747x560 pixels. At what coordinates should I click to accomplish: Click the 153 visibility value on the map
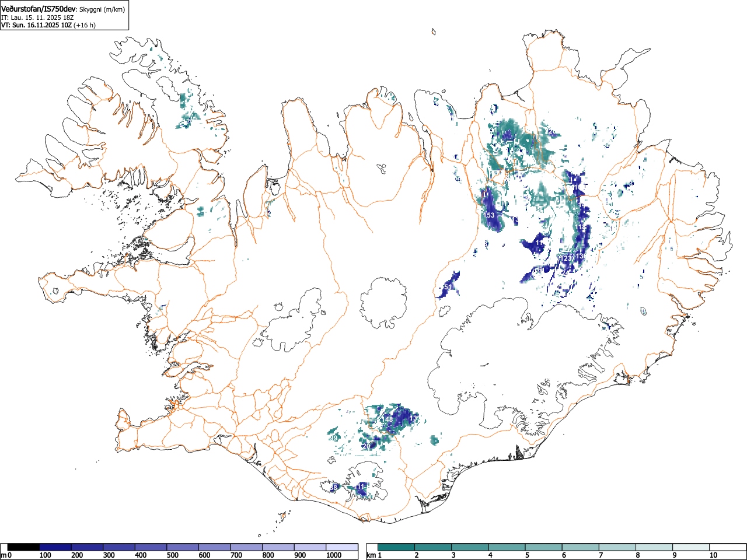point(489,216)
